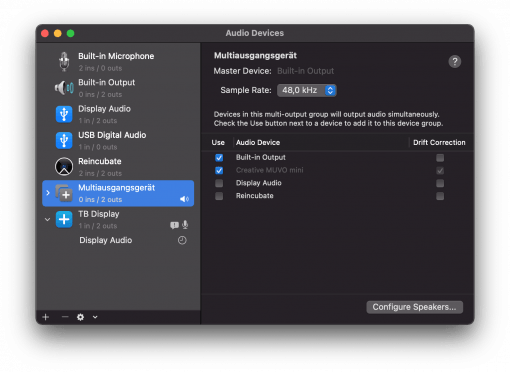Click the yellow minimize window button
This screenshot has width=510, height=372.
click(x=58, y=33)
